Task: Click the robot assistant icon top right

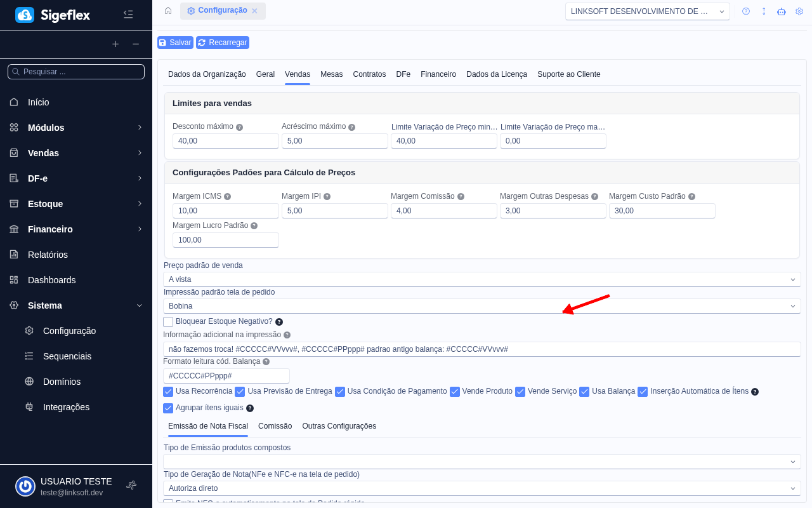Action: 782,11
